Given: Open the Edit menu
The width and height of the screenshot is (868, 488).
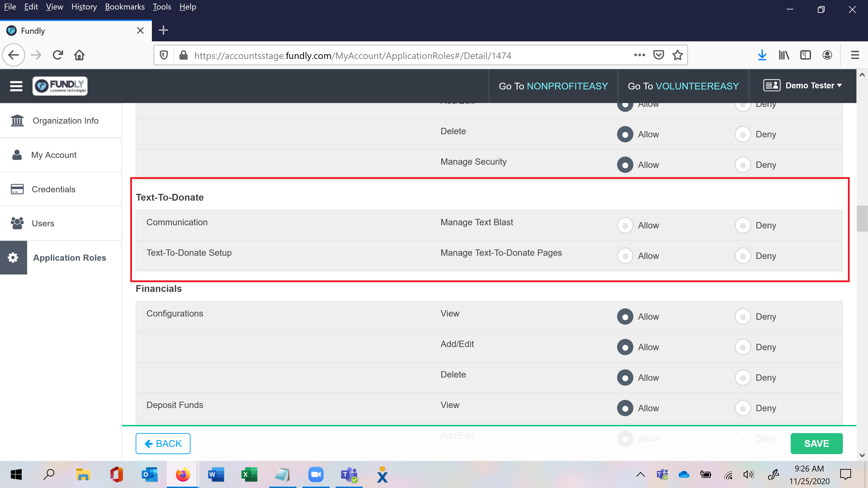Looking at the screenshot, I should 31,7.
